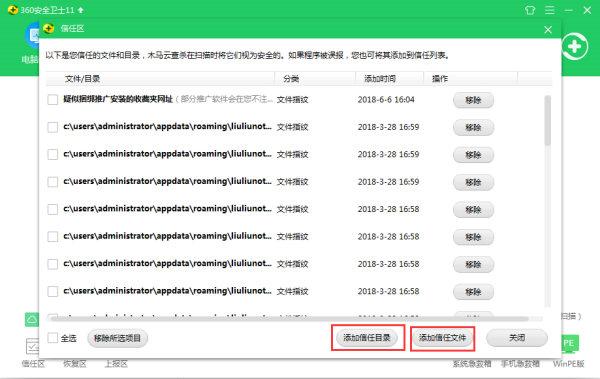Click the vertical scrollbar of the list

point(548,121)
